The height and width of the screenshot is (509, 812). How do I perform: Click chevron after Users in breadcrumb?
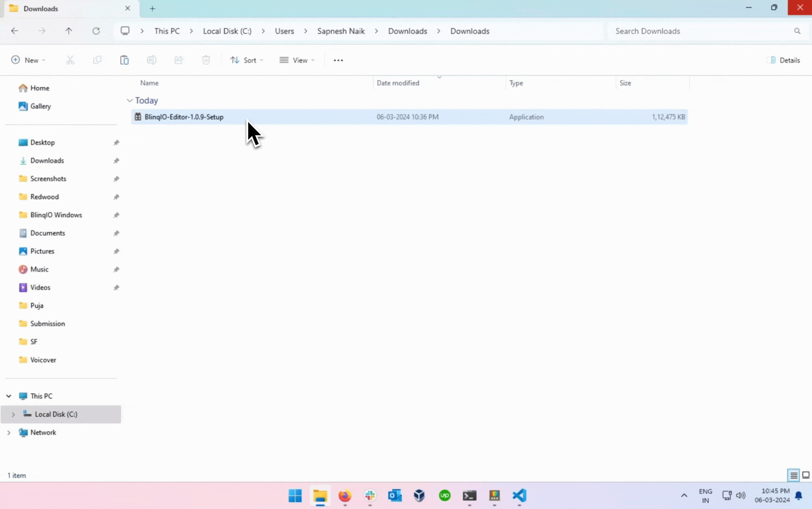(306, 31)
